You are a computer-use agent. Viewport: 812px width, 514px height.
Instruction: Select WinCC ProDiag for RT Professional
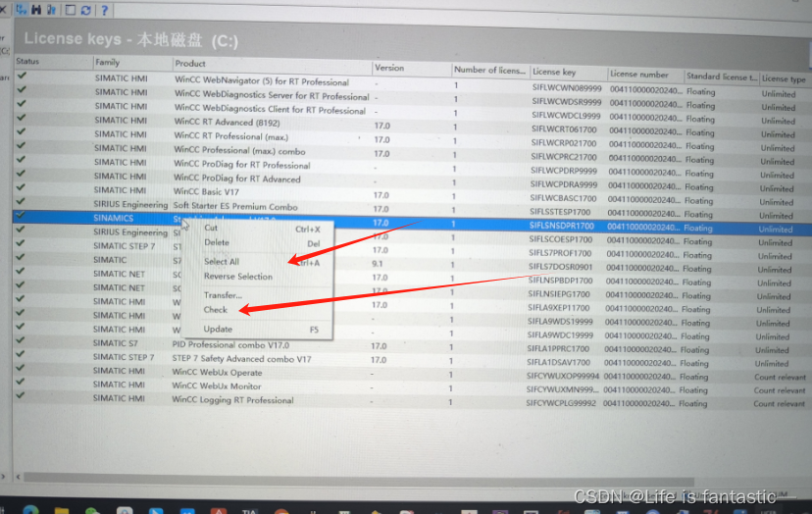[242, 165]
